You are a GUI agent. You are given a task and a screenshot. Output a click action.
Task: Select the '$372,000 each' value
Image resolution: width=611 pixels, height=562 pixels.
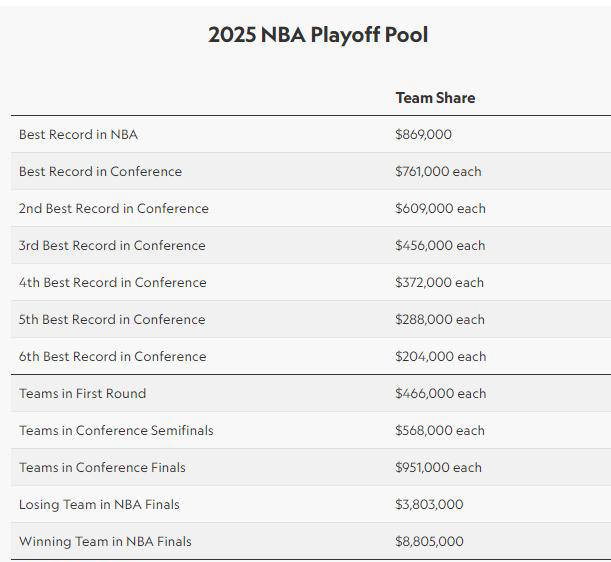click(439, 283)
